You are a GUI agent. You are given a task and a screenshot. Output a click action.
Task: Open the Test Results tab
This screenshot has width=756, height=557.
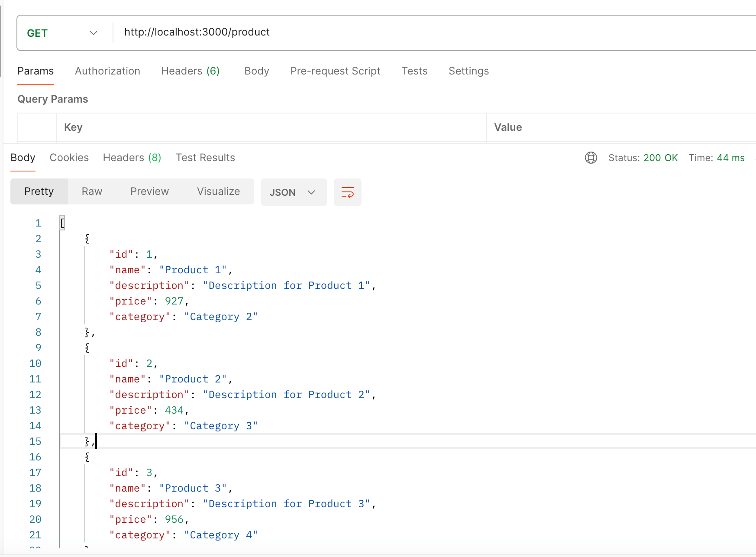tap(205, 158)
